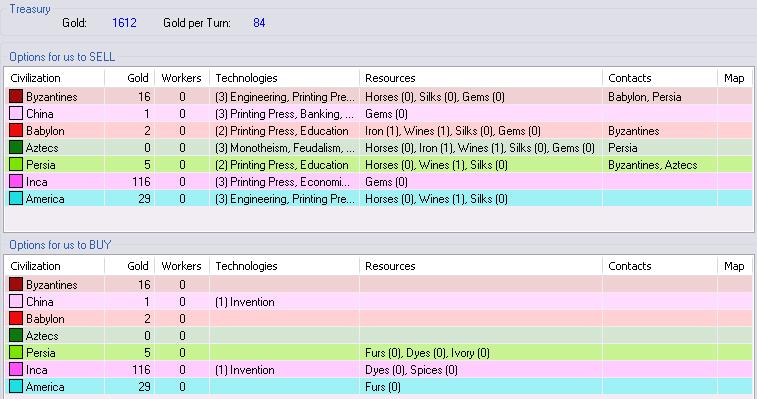757x399 pixels.
Task: Sort SELL list by Map column header
Action: [735, 78]
